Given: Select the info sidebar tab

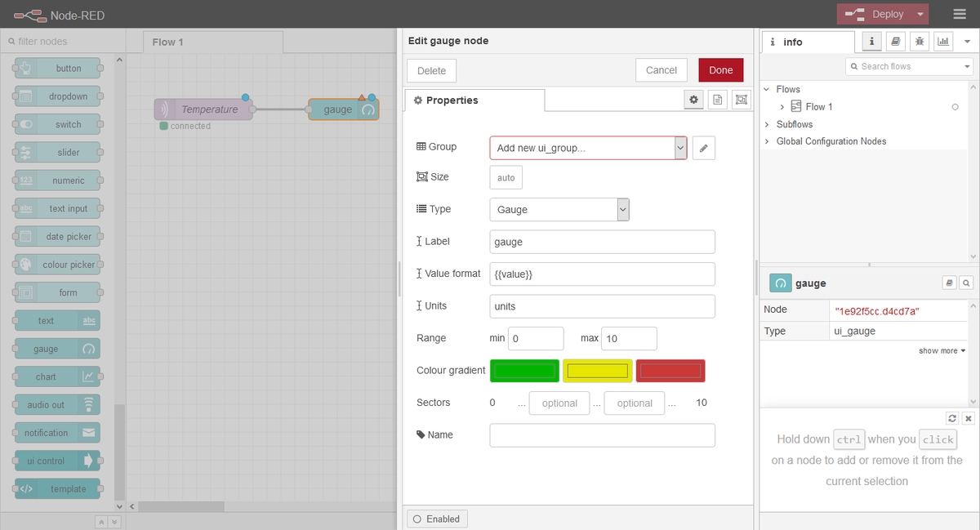Looking at the screenshot, I should coord(808,42).
